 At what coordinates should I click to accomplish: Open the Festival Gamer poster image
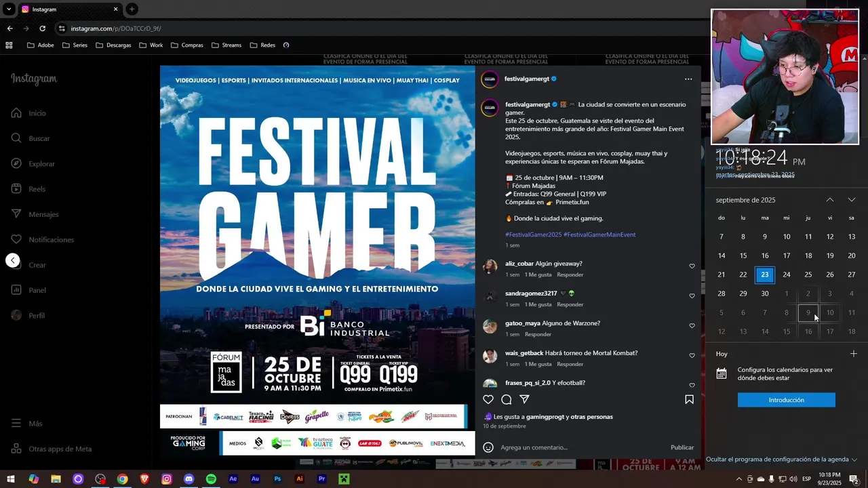tap(317, 260)
